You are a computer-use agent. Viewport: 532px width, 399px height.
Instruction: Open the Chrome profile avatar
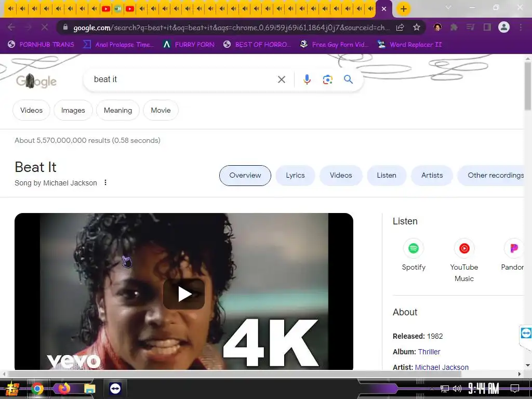[504, 27]
